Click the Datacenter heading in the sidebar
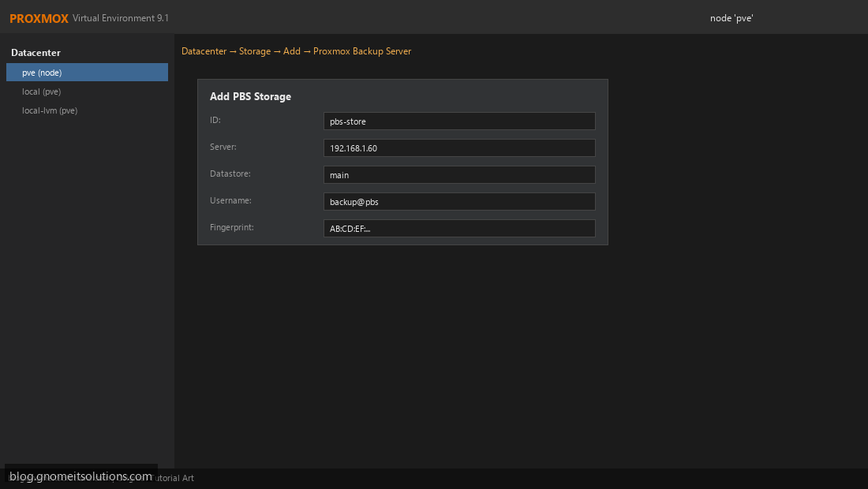The height and width of the screenshot is (489, 868). pos(36,53)
